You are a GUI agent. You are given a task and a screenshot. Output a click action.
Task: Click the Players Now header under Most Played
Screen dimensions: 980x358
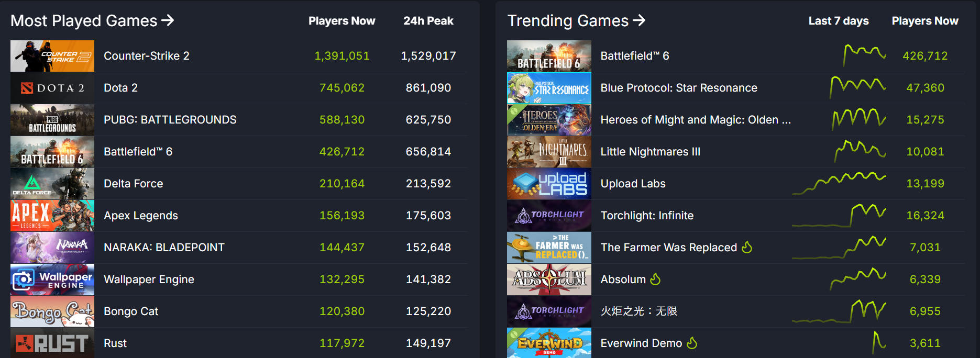[x=342, y=21]
